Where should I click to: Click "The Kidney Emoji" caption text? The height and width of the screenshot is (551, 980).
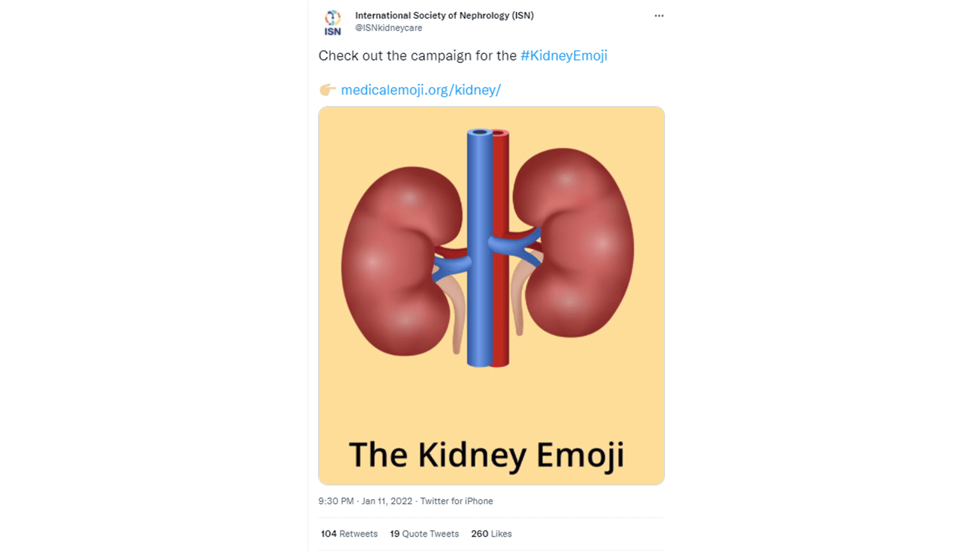[x=486, y=455]
